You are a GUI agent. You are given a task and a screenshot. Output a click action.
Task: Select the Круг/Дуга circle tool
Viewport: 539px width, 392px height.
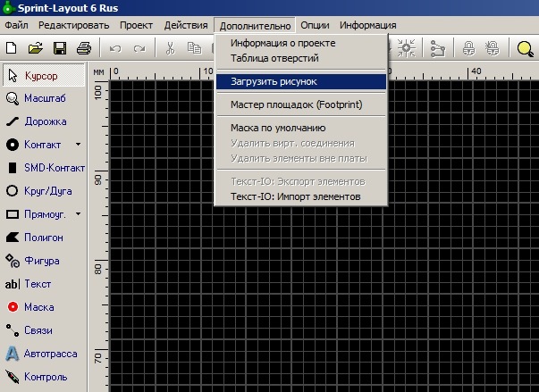tap(44, 191)
